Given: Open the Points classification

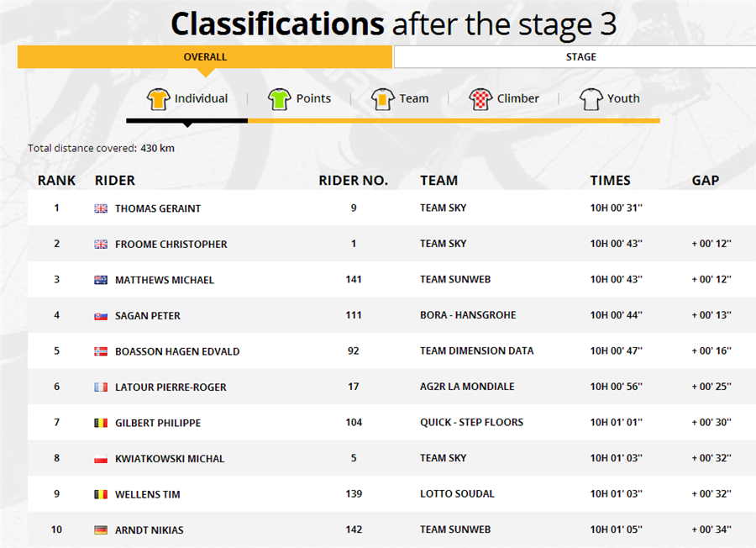Looking at the screenshot, I should [313, 98].
